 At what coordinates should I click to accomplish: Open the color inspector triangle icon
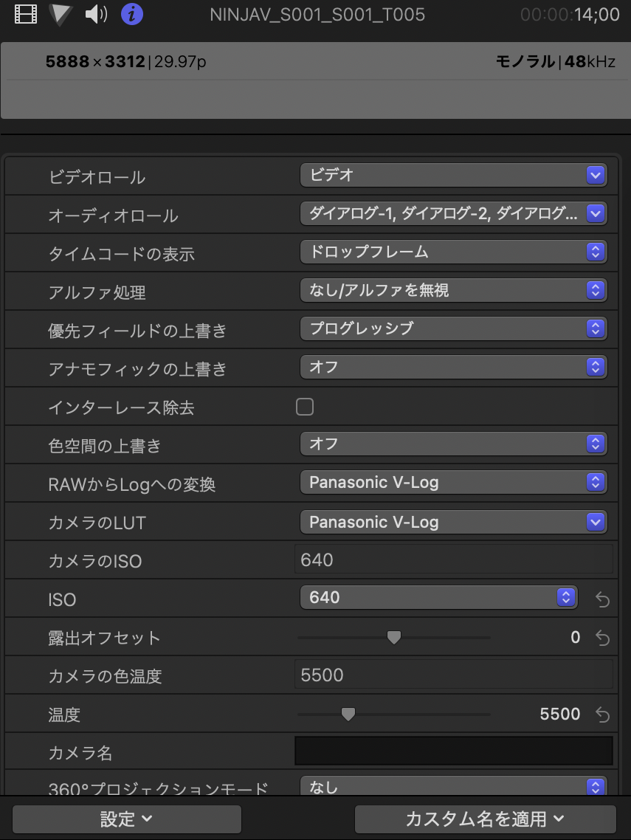coord(60,14)
